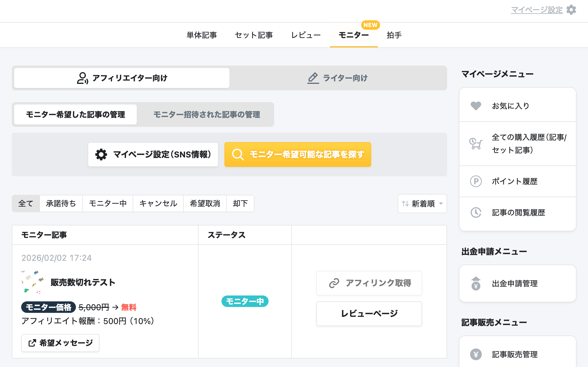Open the レビュー top tab

point(306,35)
